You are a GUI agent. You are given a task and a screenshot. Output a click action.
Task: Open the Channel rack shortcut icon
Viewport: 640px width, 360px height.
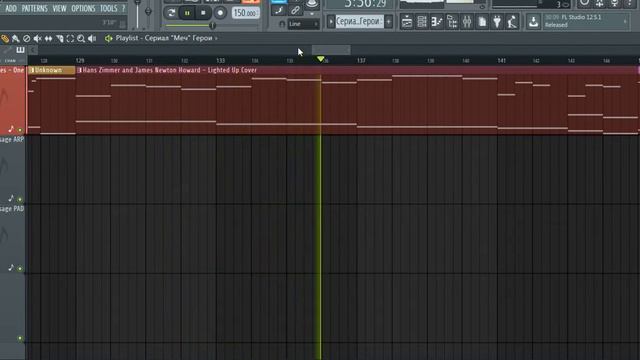422,22
